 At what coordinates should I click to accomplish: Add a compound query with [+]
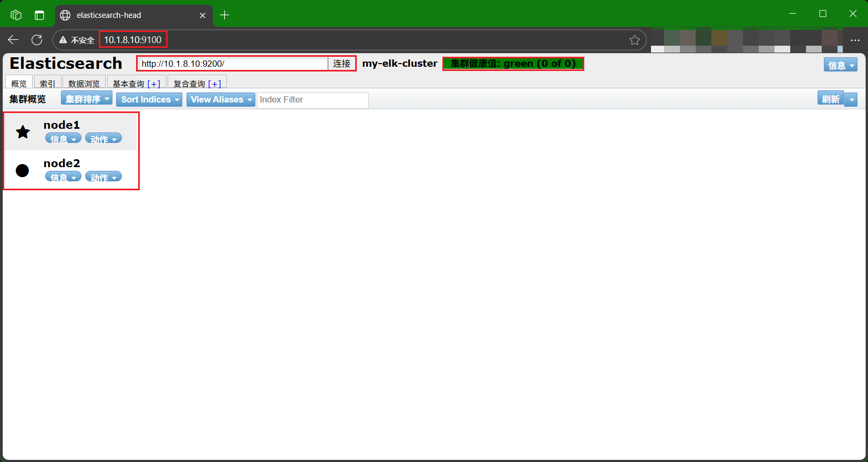214,84
